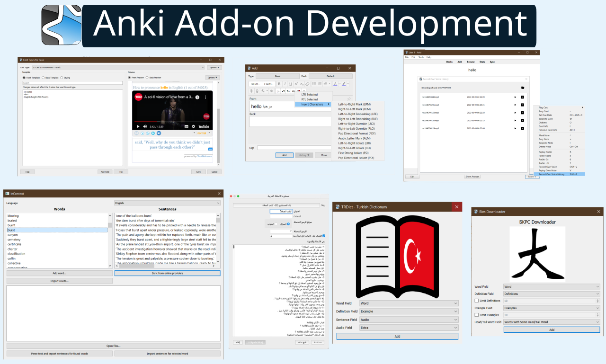Expand the Word Field dropdown in TRDict
Screen dimensions: 606x364
point(409,303)
